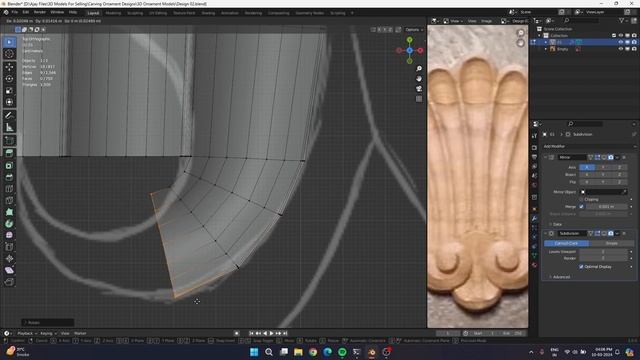Select the Rotate tool
Viewport: 640px width, 360px height.
click(x=9, y=78)
